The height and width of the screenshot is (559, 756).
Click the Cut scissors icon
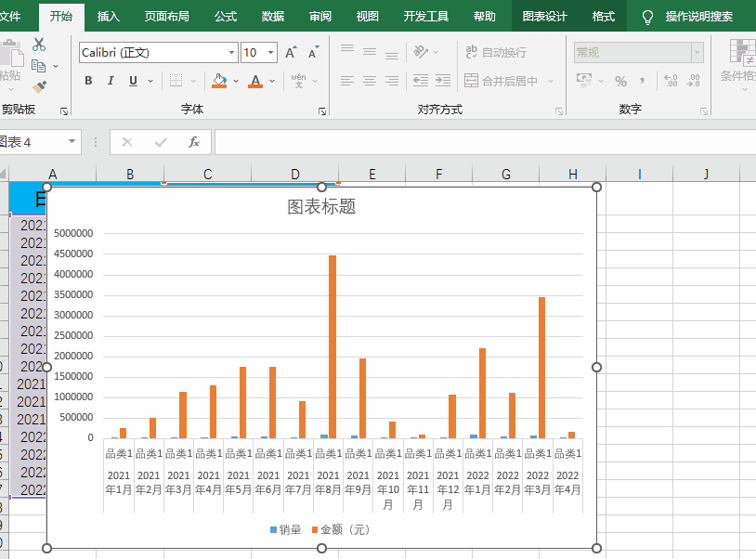pos(38,45)
